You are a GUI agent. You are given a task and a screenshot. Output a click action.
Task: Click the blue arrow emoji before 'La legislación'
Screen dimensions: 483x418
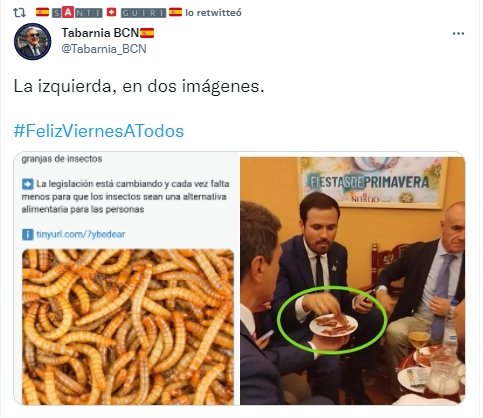click(x=28, y=184)
